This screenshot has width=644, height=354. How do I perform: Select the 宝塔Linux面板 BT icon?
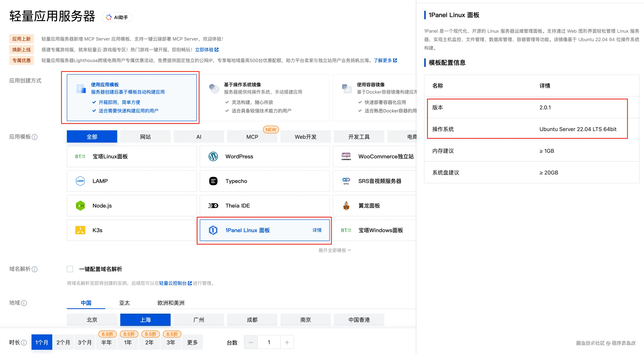80,156
